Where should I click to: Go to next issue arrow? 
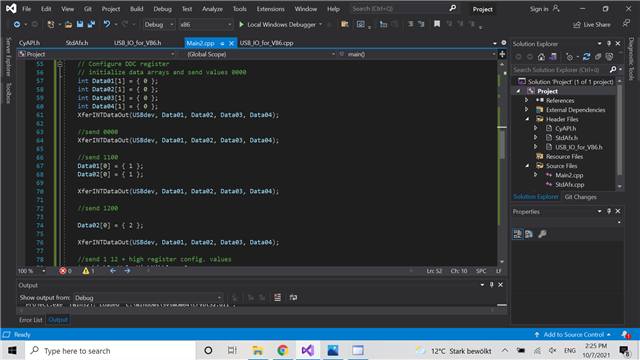coord(127,271)
